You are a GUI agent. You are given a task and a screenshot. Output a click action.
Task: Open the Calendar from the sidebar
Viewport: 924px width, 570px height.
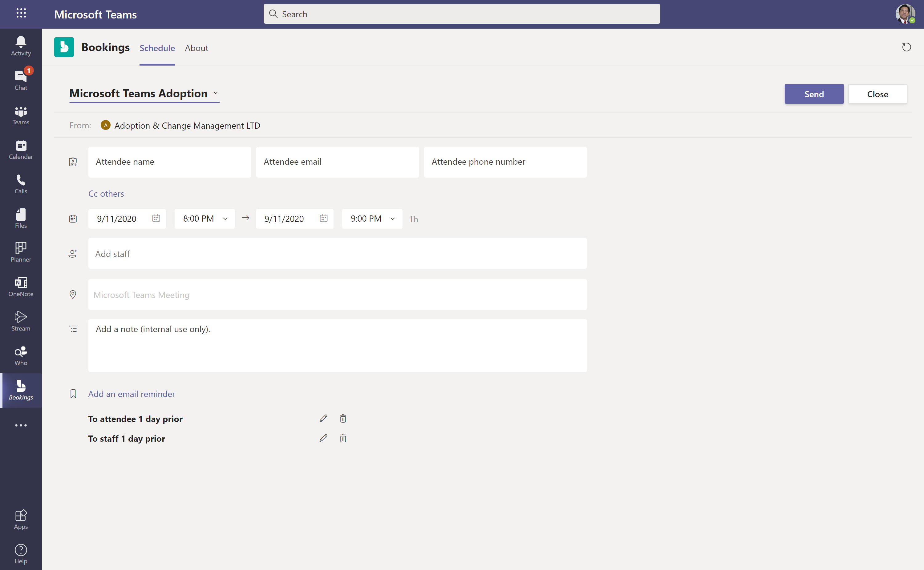click(x=20, y=150)
